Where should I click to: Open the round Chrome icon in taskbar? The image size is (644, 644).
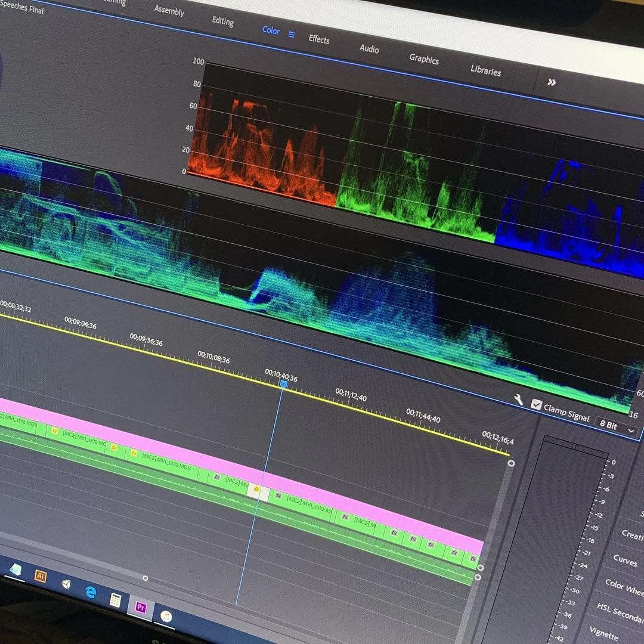(x=166, y=616)
